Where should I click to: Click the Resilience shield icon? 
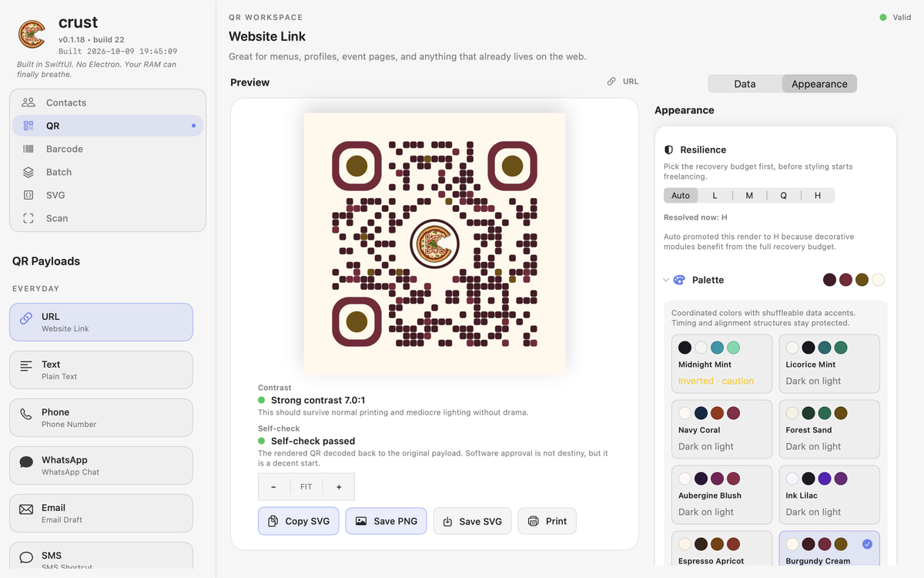tap(669, 150)
